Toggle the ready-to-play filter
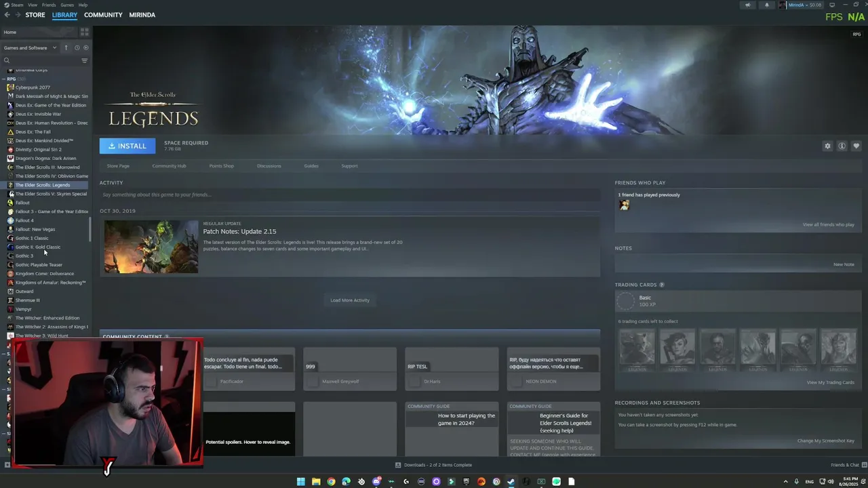This screenshot has height=488, width=868. 85,47
